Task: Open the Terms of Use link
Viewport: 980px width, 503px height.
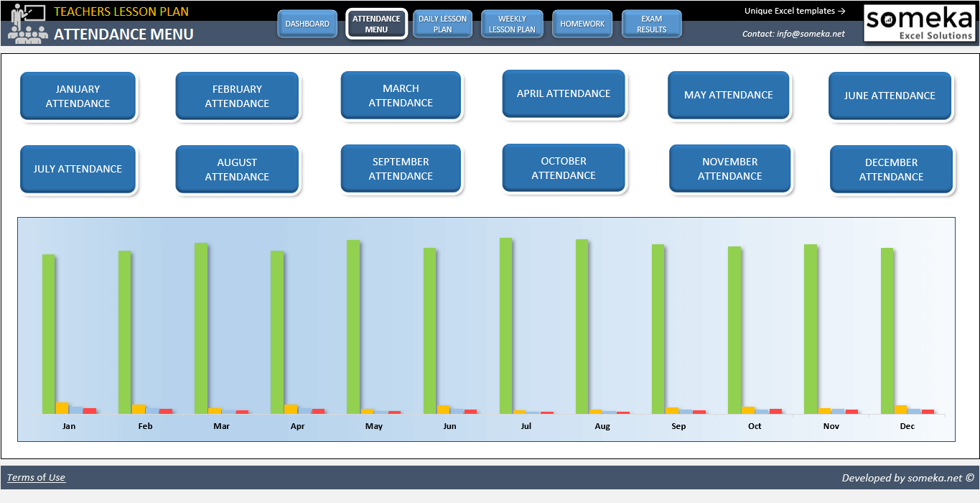Action: tap(36, 478)
